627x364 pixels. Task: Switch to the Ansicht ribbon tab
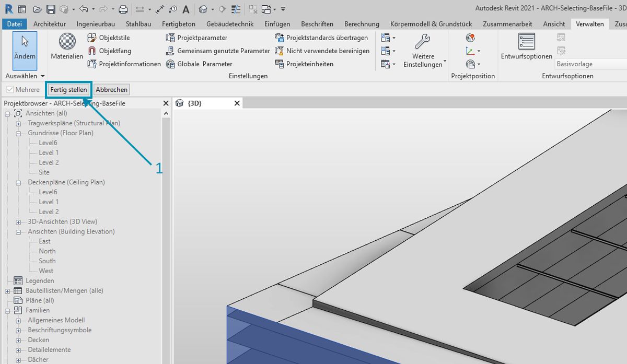(554, 24)
